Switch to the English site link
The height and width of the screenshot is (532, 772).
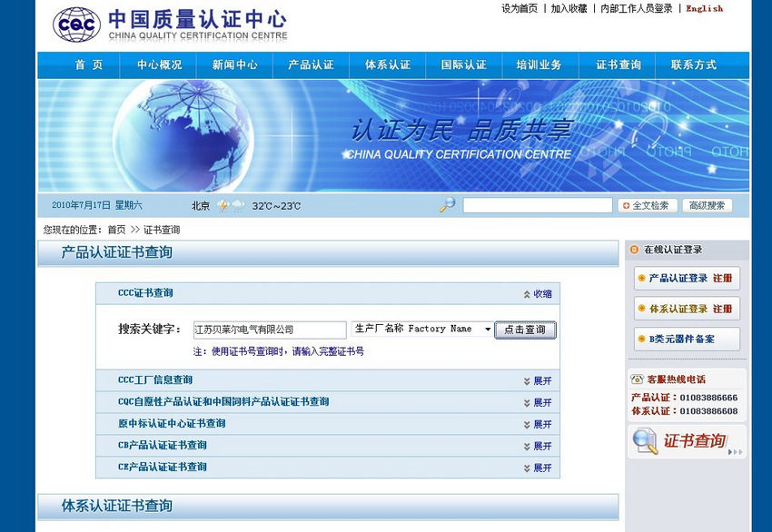pos(704,8)
